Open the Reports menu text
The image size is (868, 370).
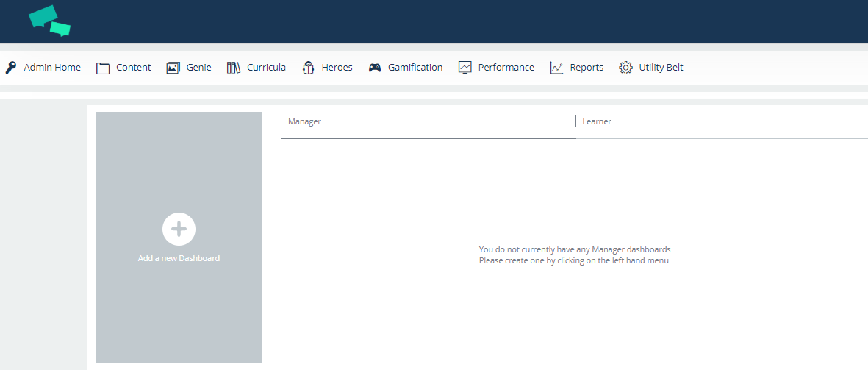[587, 68]
